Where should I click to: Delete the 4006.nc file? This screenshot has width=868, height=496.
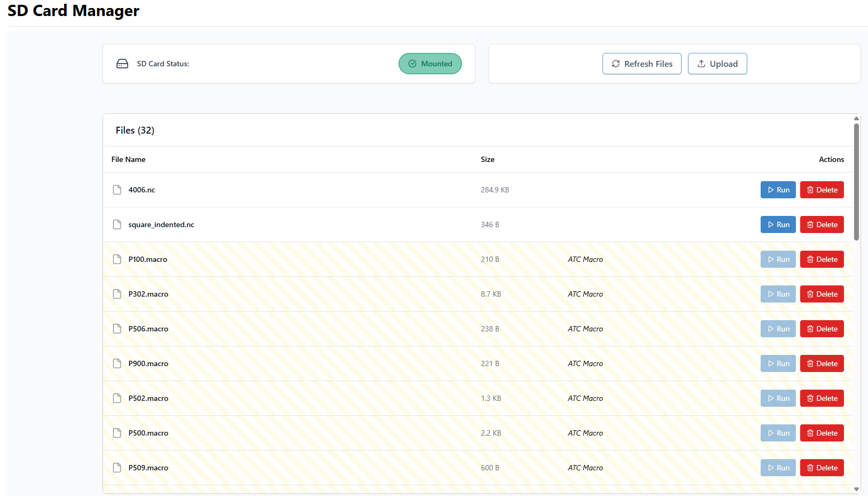[x=822, y=190]
